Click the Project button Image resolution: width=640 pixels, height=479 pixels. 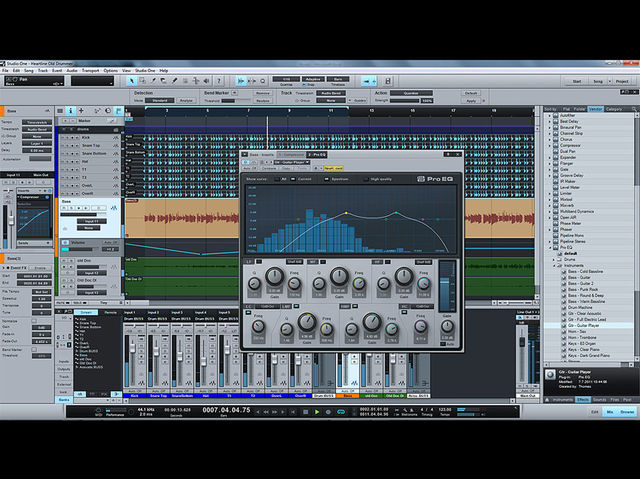click(622, 81)
